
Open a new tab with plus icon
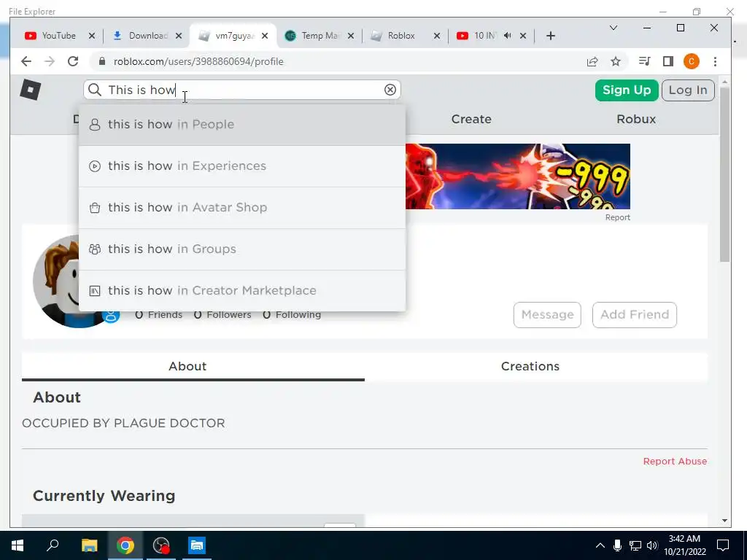551,36
